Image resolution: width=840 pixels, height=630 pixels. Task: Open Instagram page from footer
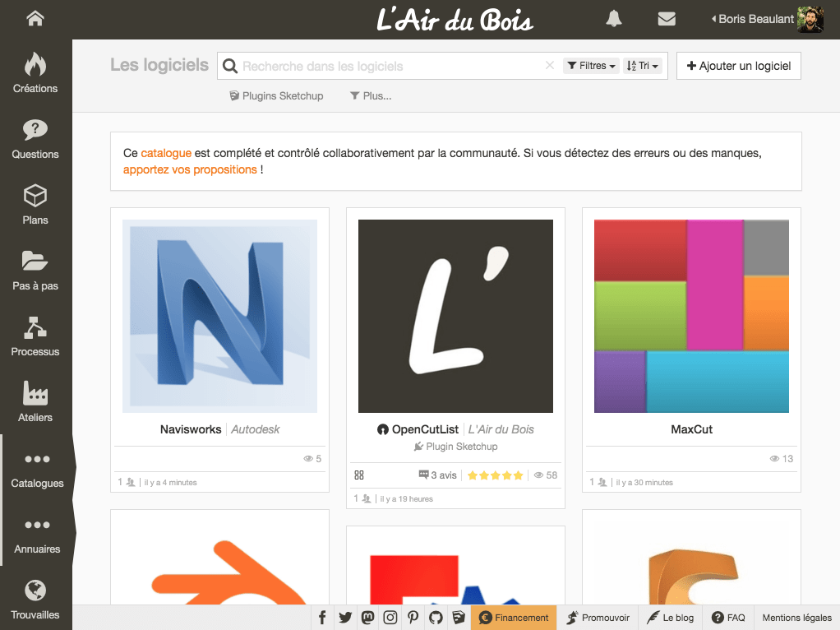pyautogui.click(x=390, y=618)
